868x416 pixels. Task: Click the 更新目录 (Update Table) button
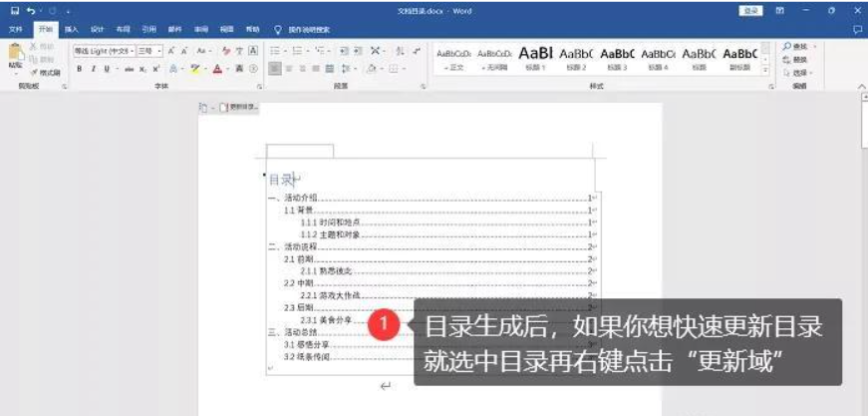point(240,108)
